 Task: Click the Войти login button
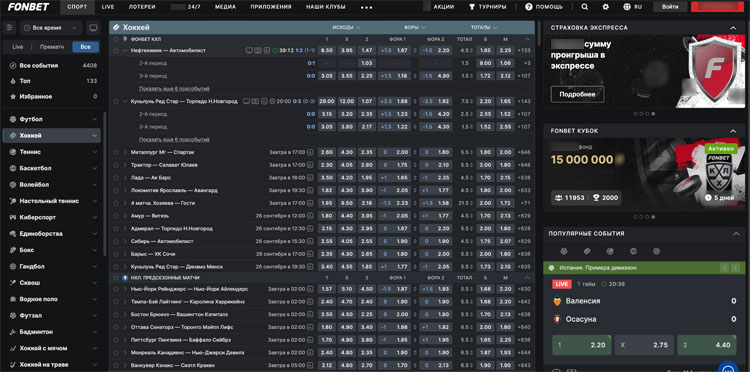click(x=670, y=7)
